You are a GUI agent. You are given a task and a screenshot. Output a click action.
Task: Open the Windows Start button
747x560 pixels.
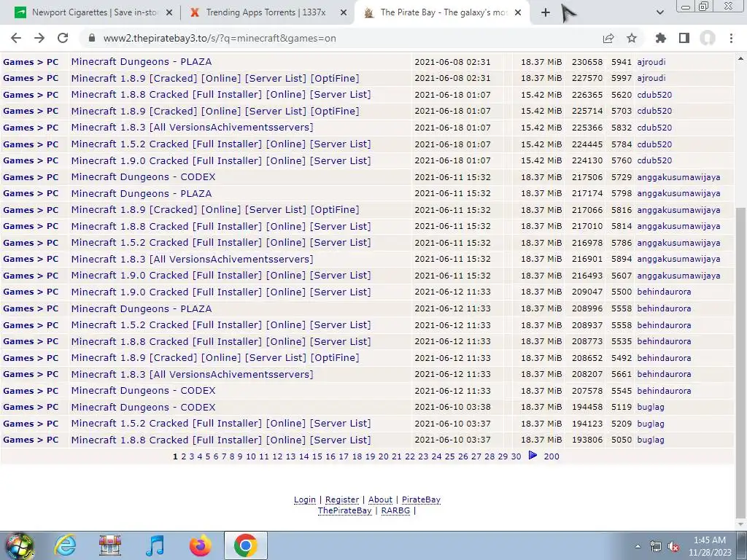(19, 545)
